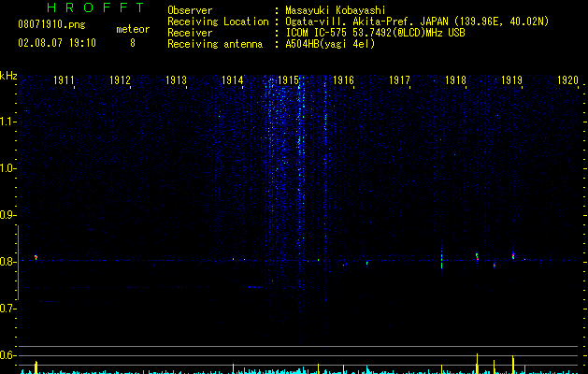Click the short horizontal trace near 0.75 kHz
The height and width of the screenshot is (374, 588).
pos(254,287)
